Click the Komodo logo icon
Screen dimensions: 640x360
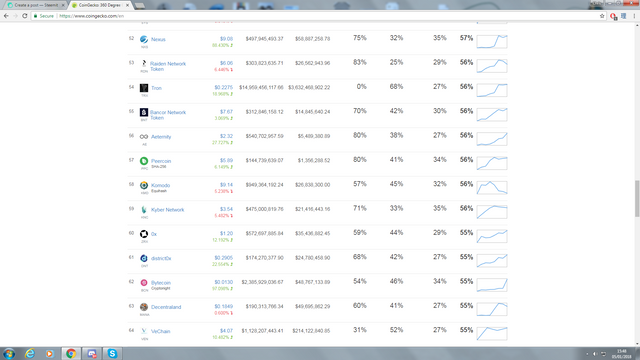point(144,185)
